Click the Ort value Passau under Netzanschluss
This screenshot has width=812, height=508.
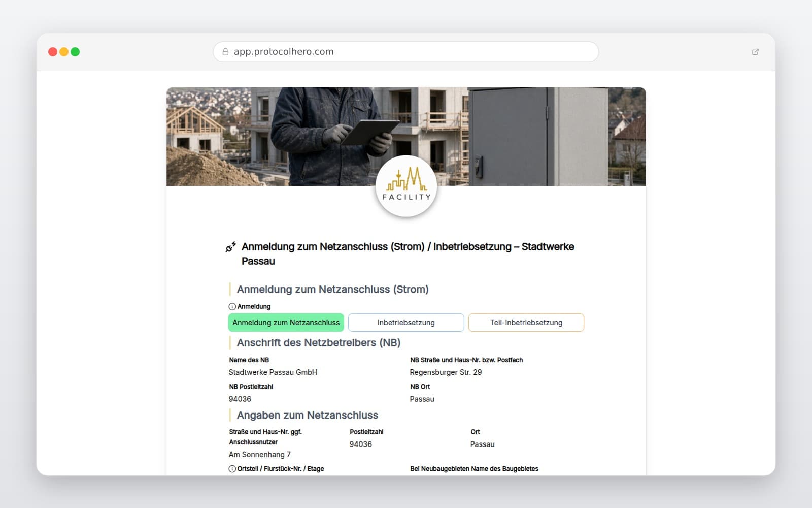(x=482, y=444)
